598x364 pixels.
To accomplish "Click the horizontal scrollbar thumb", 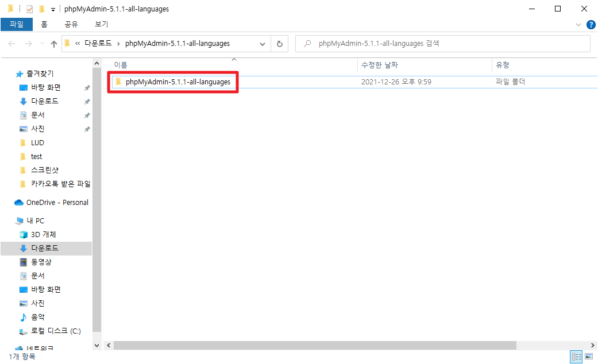I will (x=315, y=345).
